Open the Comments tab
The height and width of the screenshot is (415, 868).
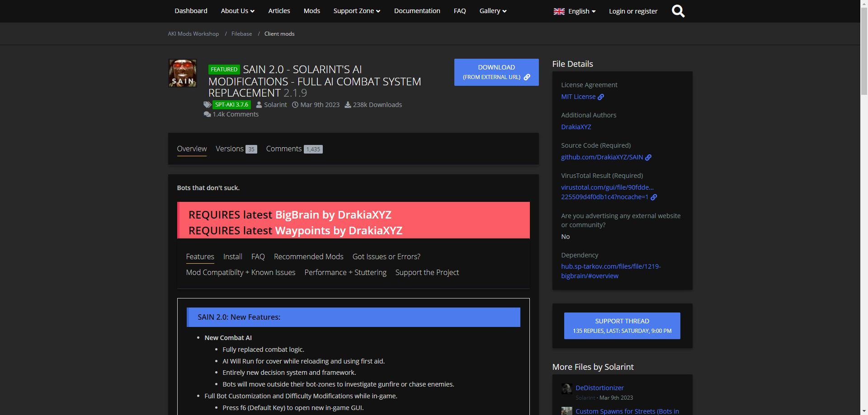tap(294, 149)
